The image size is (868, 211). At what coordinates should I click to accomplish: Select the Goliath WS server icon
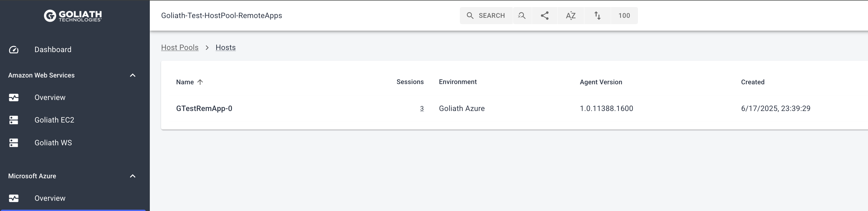pyautogui.click(x=14, y=143)
